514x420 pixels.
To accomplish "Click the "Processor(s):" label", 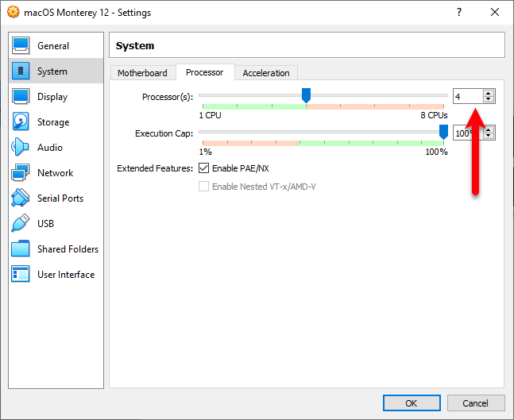I will point(168,97).
